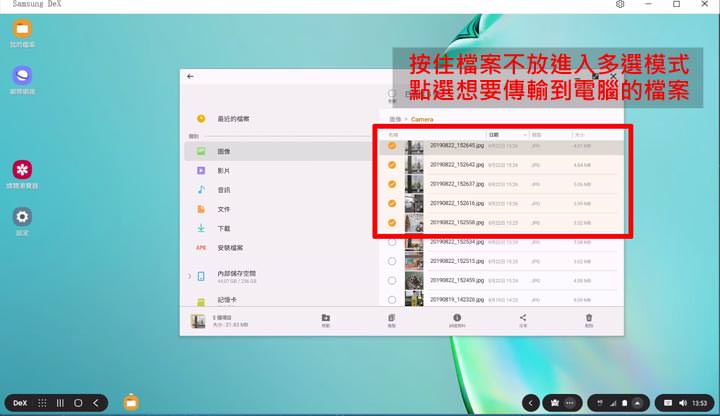Expand the Internal storage (內部儲存空間) tree arrow

point(189,276)
